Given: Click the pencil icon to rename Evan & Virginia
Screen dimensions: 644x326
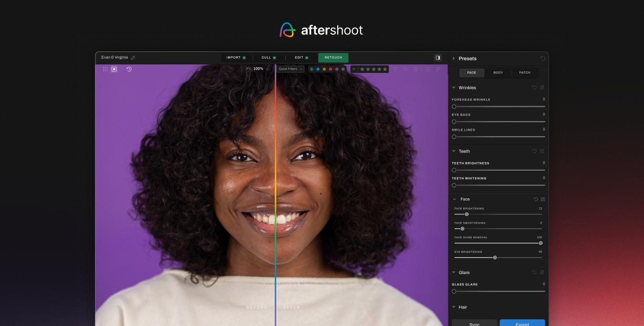Looking at the screenshot, I should 133,58.
